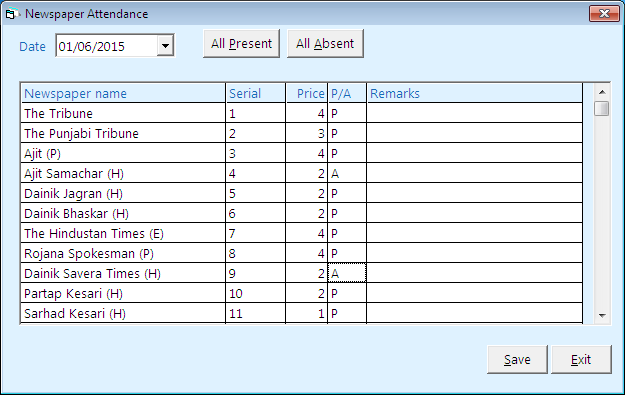Select the P/A cell for Dainik Savera Times

[347, 273]
